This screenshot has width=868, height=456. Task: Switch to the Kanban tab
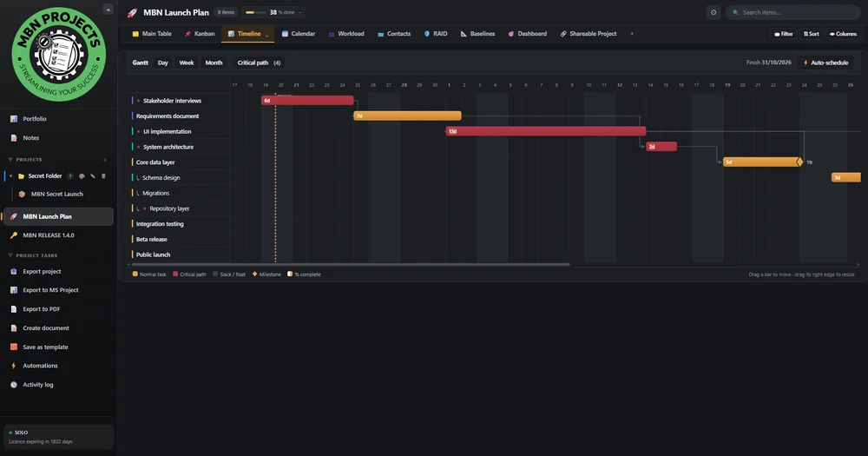pos(200,34)
